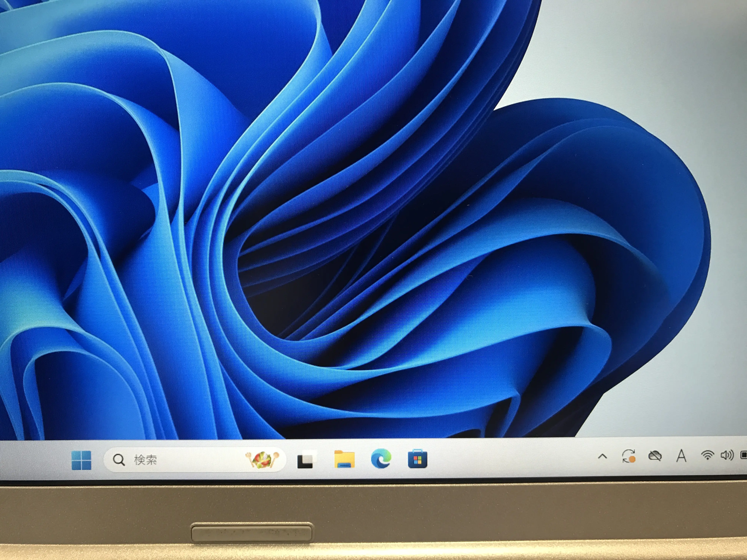747x560 pixels.
Task: Click the battery status icon
Action: pyautogui.click(x=743, y=455)
